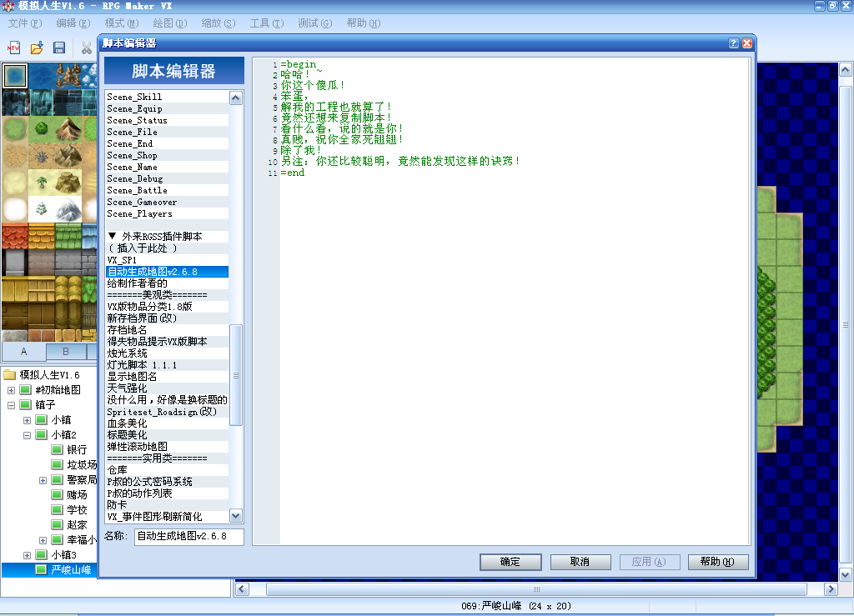854x616 pixels.
Task: Select the 烛光系统 script
Action: click(167, 353)
